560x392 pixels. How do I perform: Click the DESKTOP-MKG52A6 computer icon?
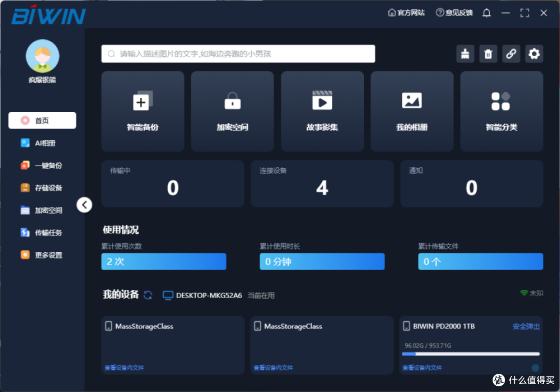168,296
